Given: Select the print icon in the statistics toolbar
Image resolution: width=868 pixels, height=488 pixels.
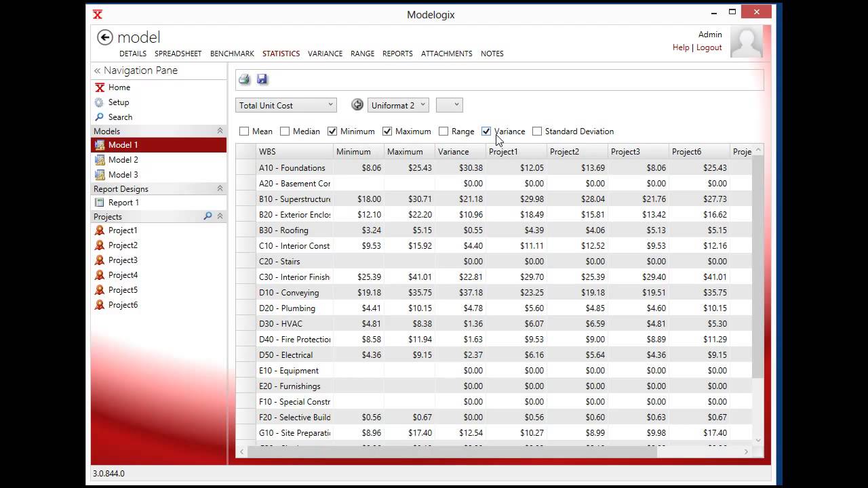Looking at the screenshot, I should (x=244, y=79).
